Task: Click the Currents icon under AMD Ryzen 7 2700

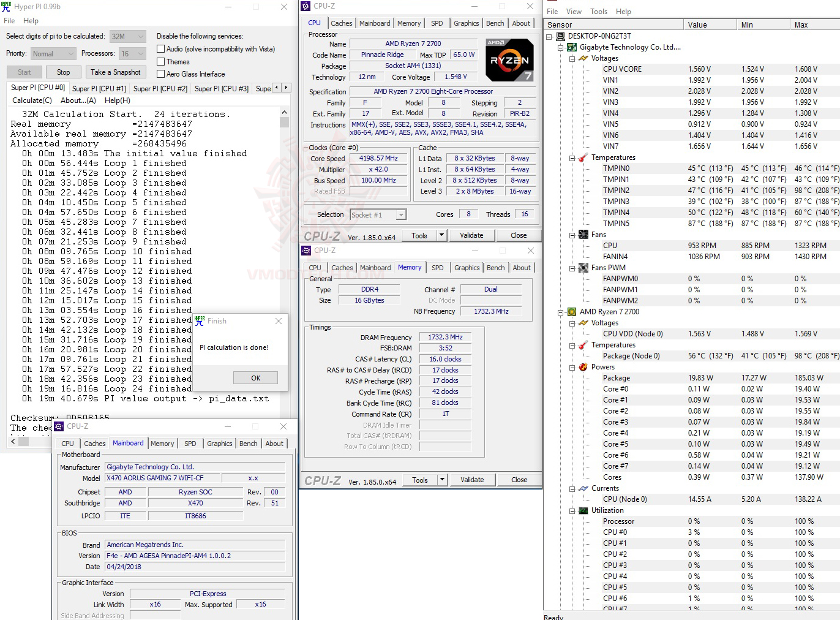Action: tap(582, 488)
